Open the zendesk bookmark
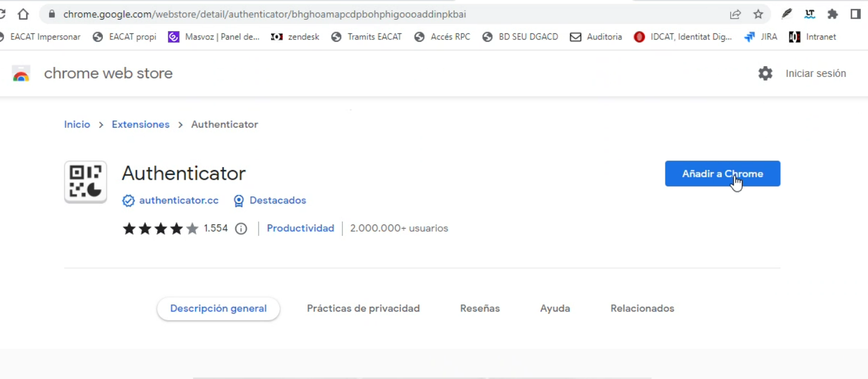 295,37
